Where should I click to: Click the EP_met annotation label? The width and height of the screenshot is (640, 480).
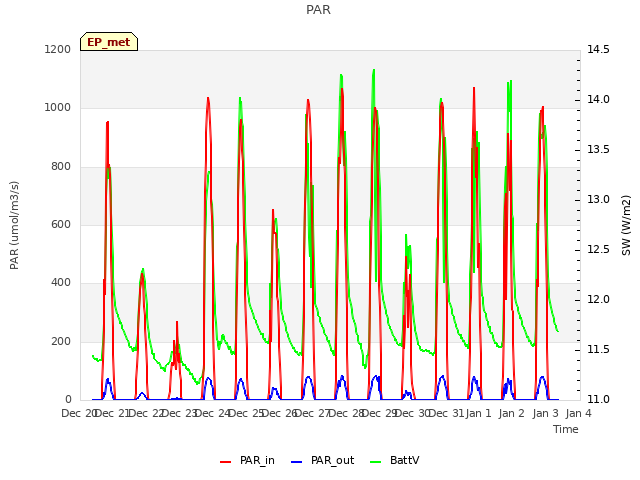109,42
